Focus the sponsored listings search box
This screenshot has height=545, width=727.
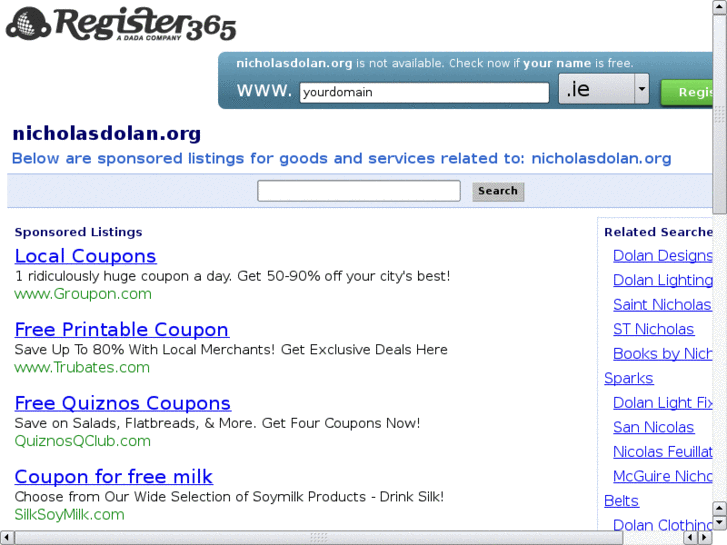coord(359,191)
